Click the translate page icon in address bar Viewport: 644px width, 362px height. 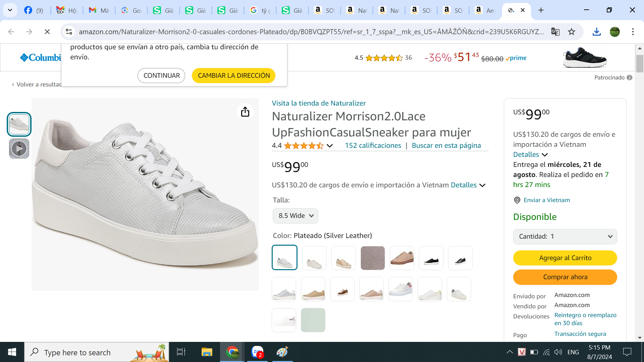pos(555,32)
